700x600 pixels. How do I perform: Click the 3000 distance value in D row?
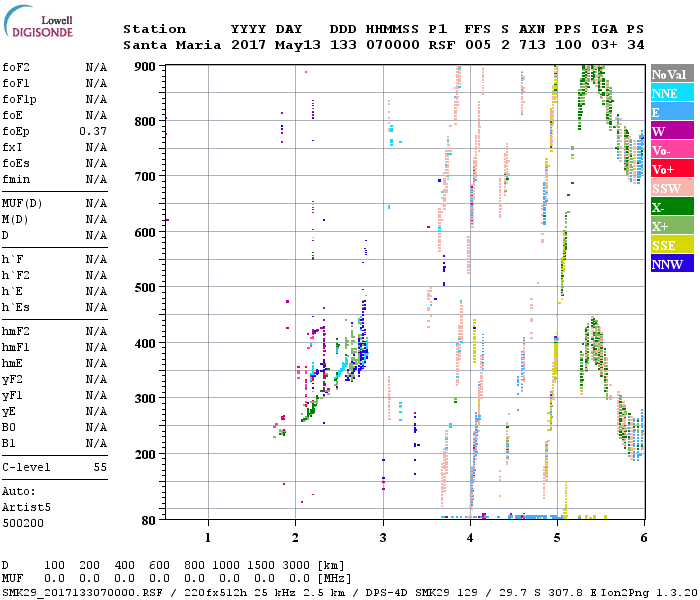coord(296,566)
